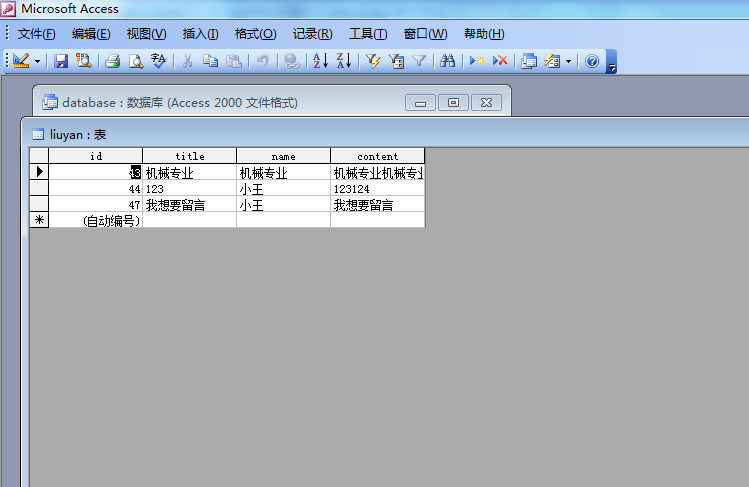Click the New Object AutoForm icon
The width and height of the screenshot is (749, 487).
553,61
